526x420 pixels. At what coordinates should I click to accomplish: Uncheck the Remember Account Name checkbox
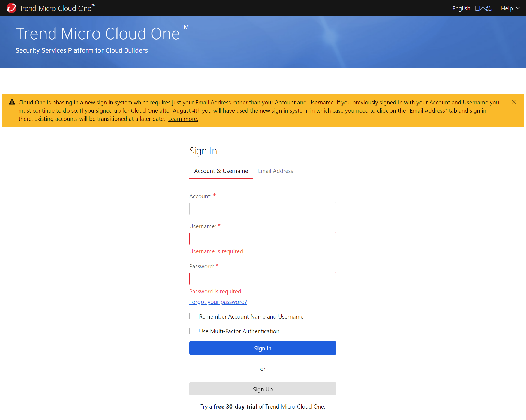pyautogui.click(x=192, y=316)
